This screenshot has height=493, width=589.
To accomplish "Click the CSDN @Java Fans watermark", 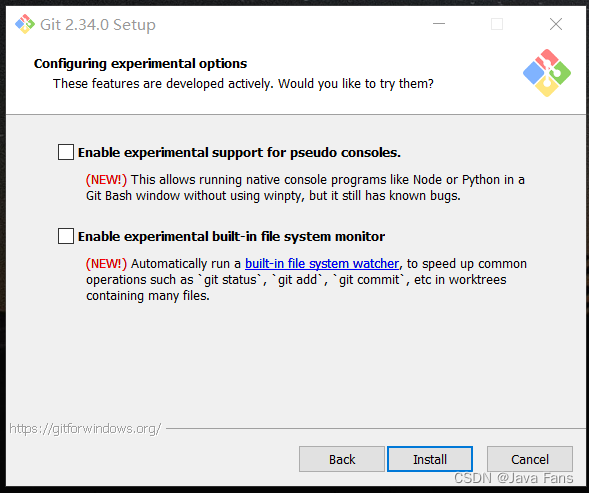I will pyautogui.click(x=513, y=478).
